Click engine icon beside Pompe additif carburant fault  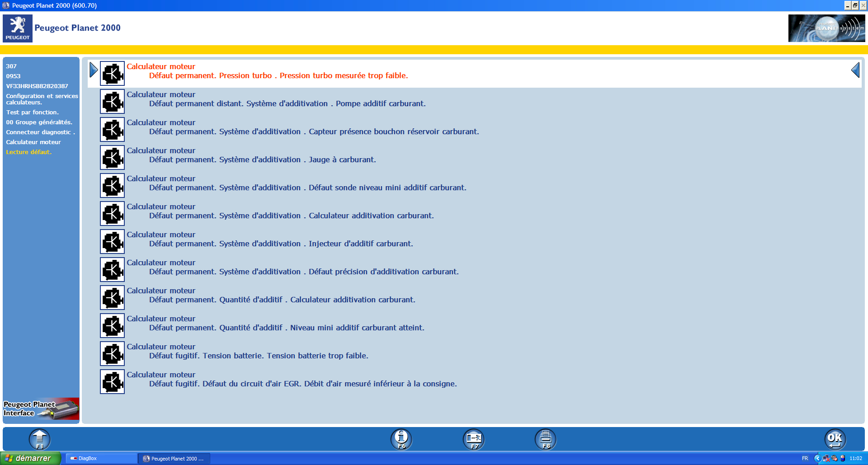click(x=112, y=101)
